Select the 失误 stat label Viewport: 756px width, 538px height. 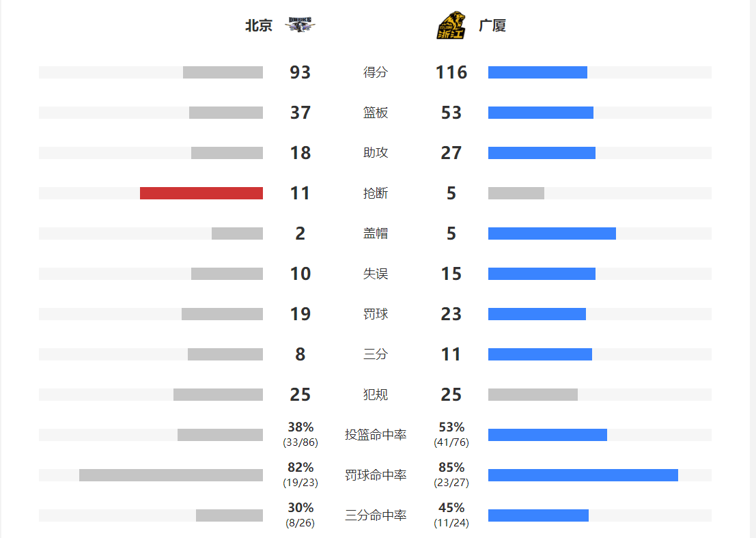(x=376, y=274)
